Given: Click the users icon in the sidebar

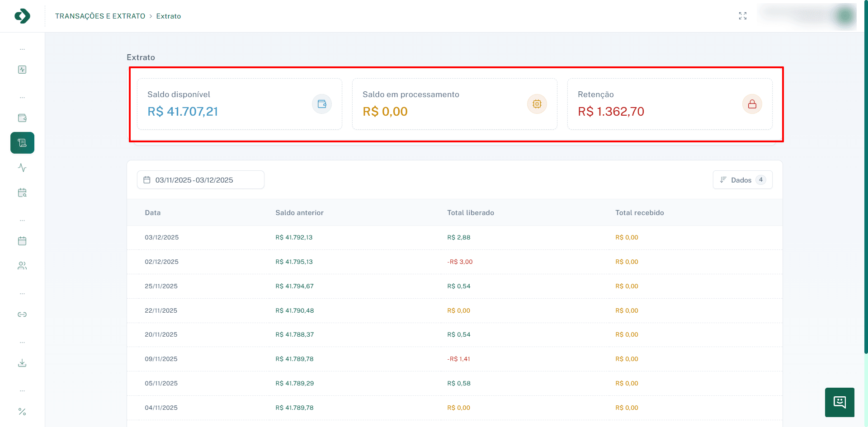Looking at the screenshot, I should (22, 266).
